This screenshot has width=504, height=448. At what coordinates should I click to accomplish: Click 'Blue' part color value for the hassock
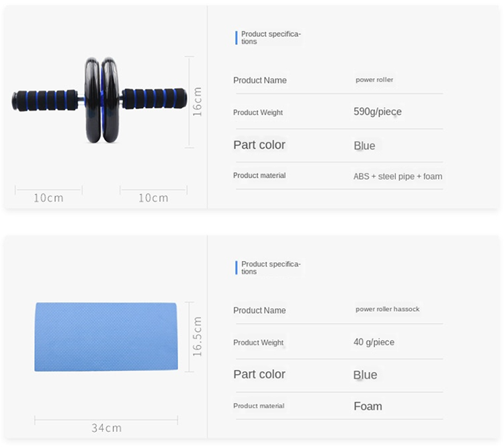point(365,375)
